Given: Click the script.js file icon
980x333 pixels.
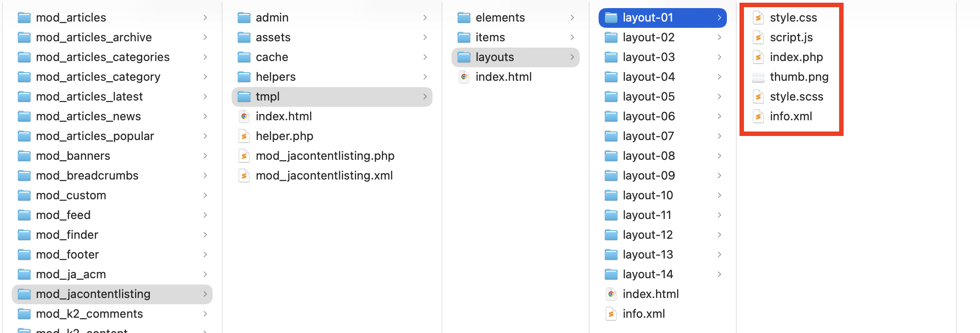Looking at the screenshot, I should pos(758,37).
